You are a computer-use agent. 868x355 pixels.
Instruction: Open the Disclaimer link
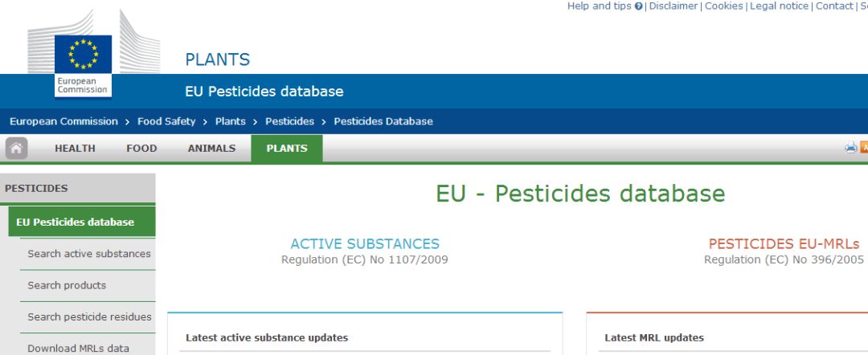674,6
